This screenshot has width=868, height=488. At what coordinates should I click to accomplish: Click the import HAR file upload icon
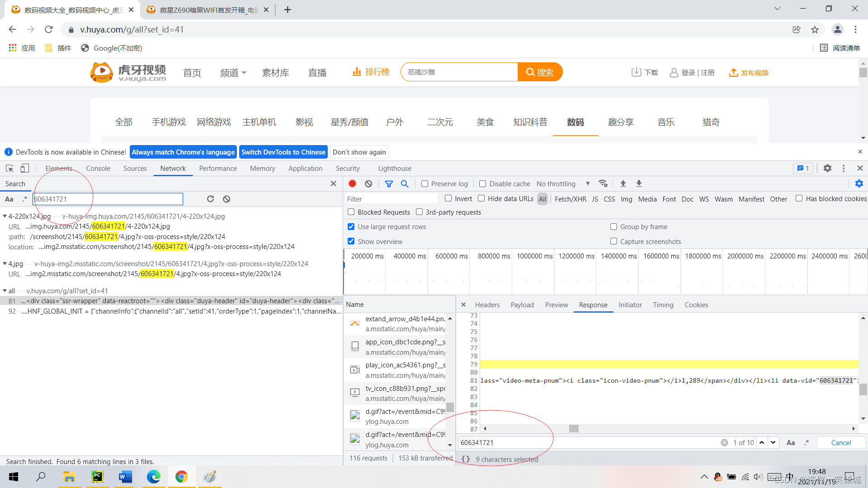(x=623, y=183)
